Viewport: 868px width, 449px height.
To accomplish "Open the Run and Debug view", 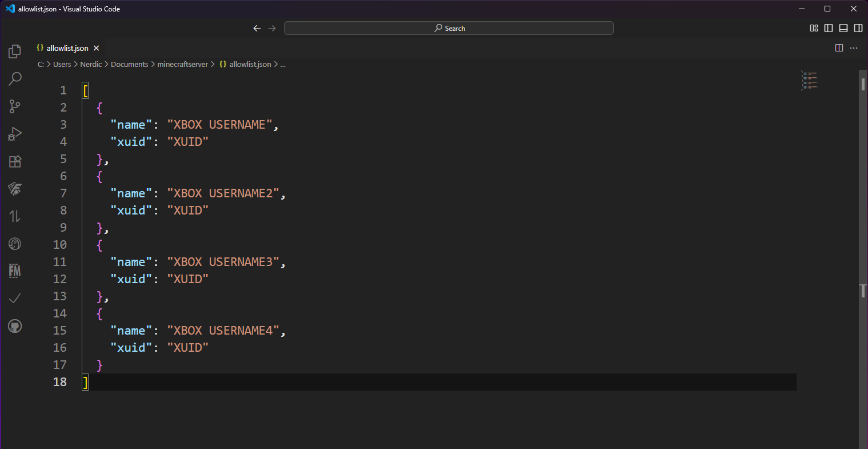I will 15,134.
